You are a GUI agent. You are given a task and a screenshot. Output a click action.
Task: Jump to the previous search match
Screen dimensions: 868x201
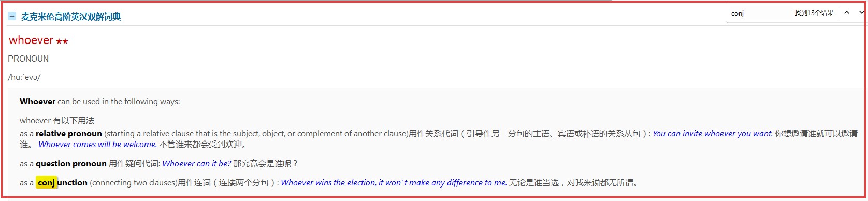847,13
